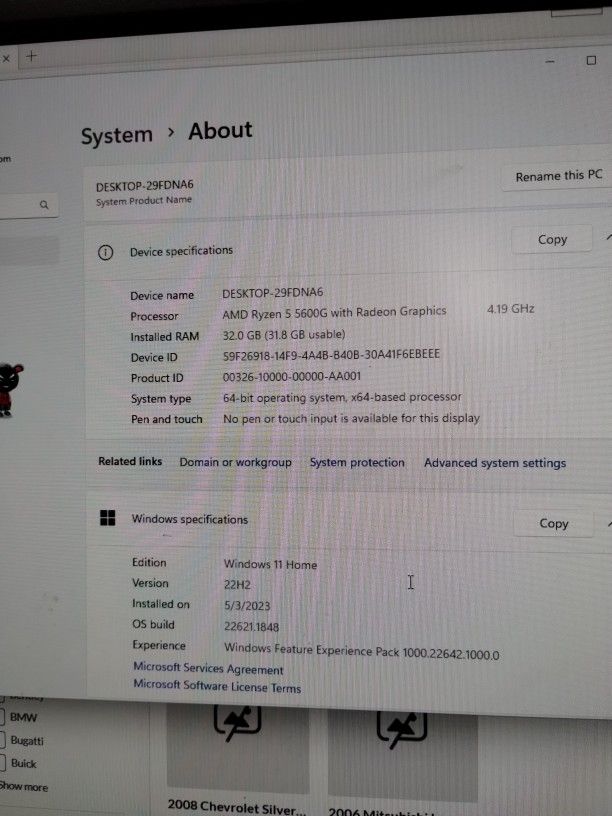Screen dimensions: 612x816
Task: Copy the Device specifications
Action: 552,240
